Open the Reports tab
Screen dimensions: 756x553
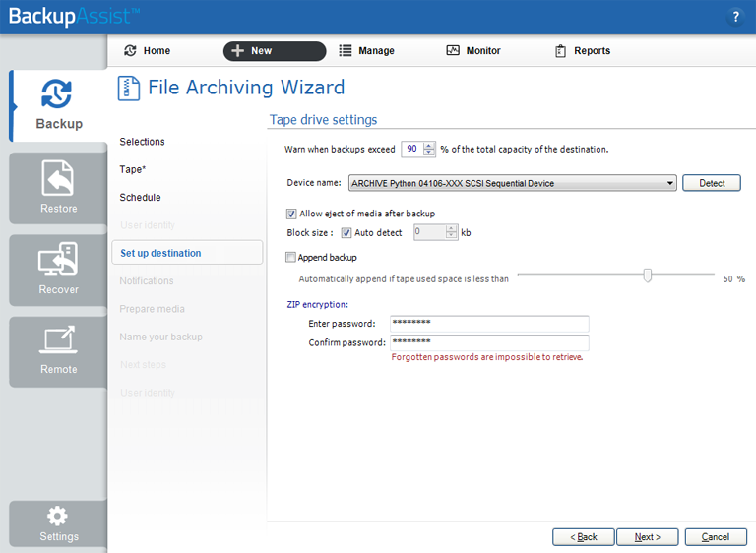[582, 51]
